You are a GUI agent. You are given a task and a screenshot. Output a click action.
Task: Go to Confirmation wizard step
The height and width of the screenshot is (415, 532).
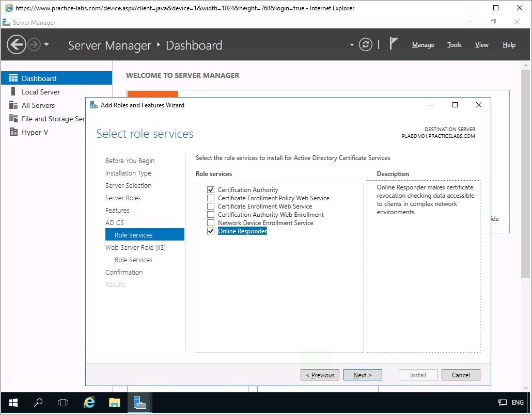click(x=124, y=272)
